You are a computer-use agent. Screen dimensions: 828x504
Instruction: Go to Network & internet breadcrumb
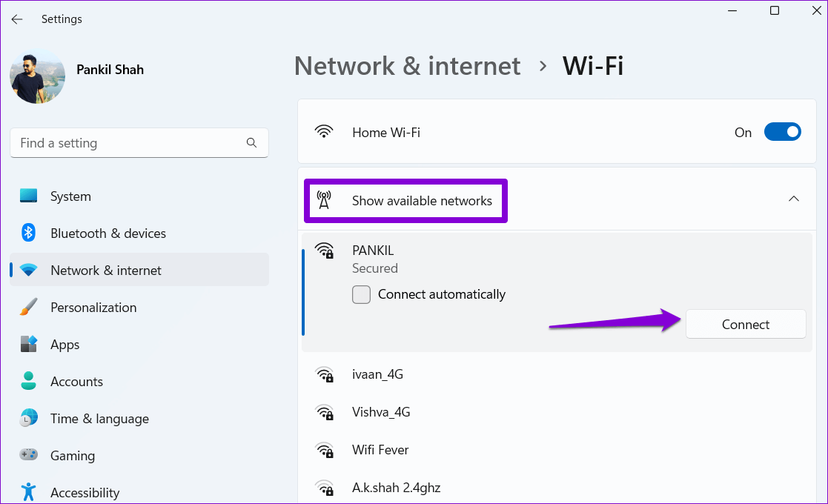coord(407,66)
